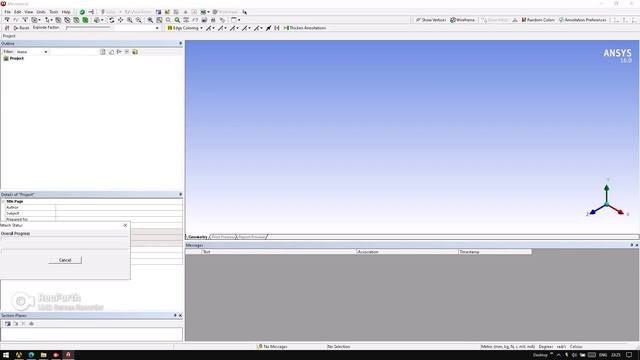Switch to the Geometry tab
This screenshot has height=360, width=640.
click(x=198, y=237)
